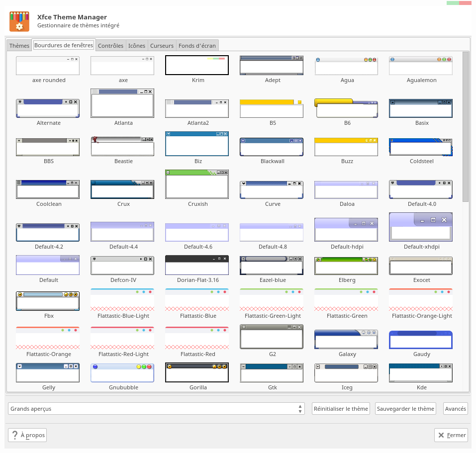The height and width of the screenshot is (453, 476).
Task: Open the Grands aperçus preview size dropdown
Action: [156, 408]
